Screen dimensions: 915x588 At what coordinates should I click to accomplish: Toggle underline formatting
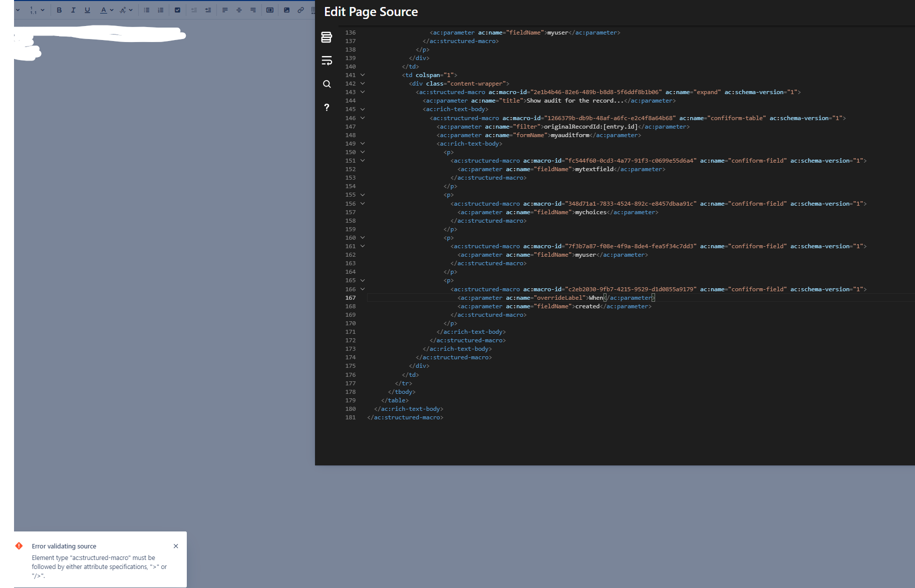pos(87,10)
